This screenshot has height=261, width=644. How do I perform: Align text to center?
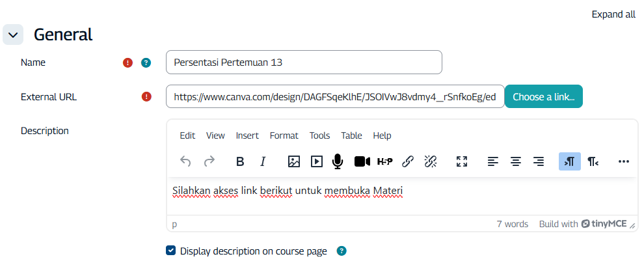(x=516, y=161)
